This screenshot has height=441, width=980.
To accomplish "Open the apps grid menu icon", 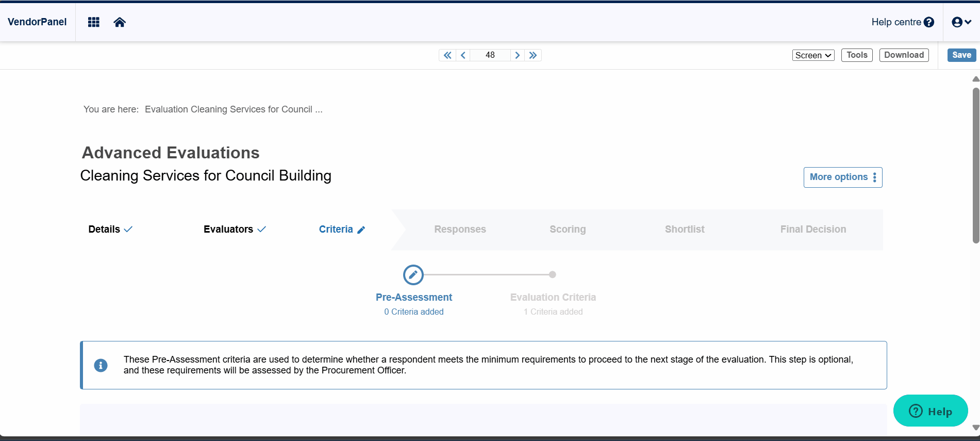I will click(x=93, y=22).
